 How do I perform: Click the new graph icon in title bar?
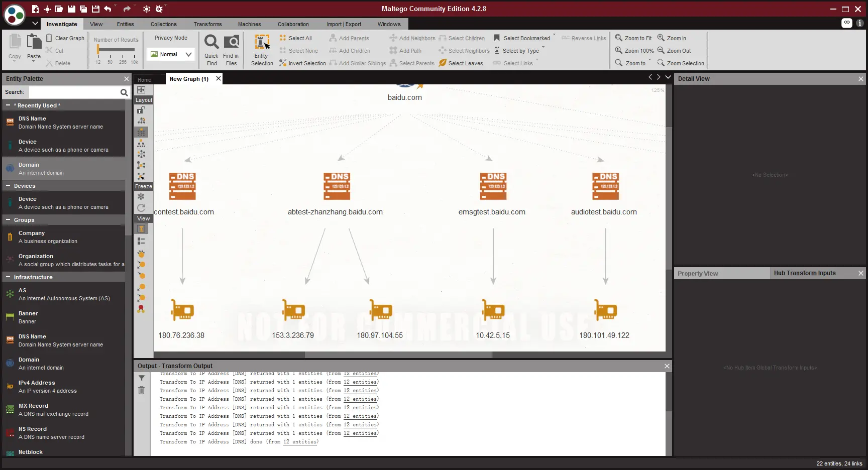[35, 9]
